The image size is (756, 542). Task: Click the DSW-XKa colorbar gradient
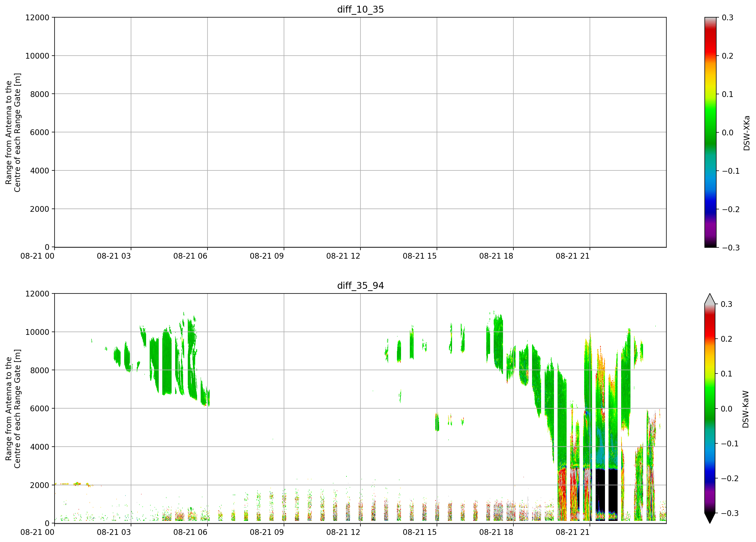[710, 132]
